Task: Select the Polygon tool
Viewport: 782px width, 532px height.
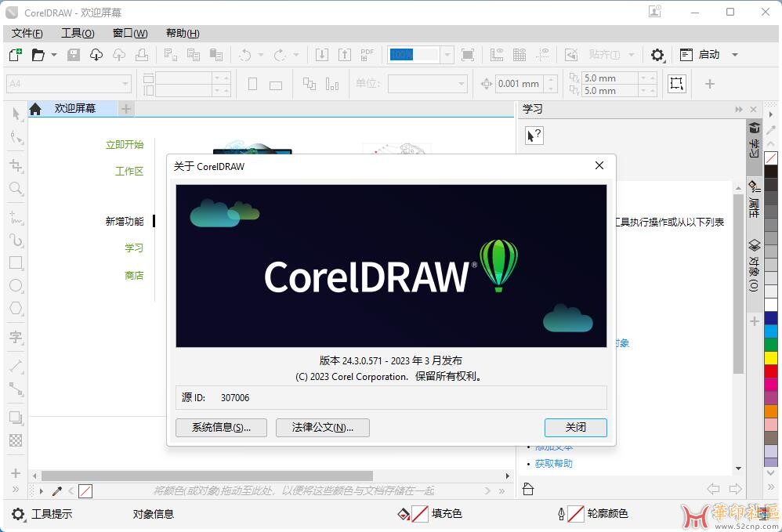Action: click(x=16, y=308)
